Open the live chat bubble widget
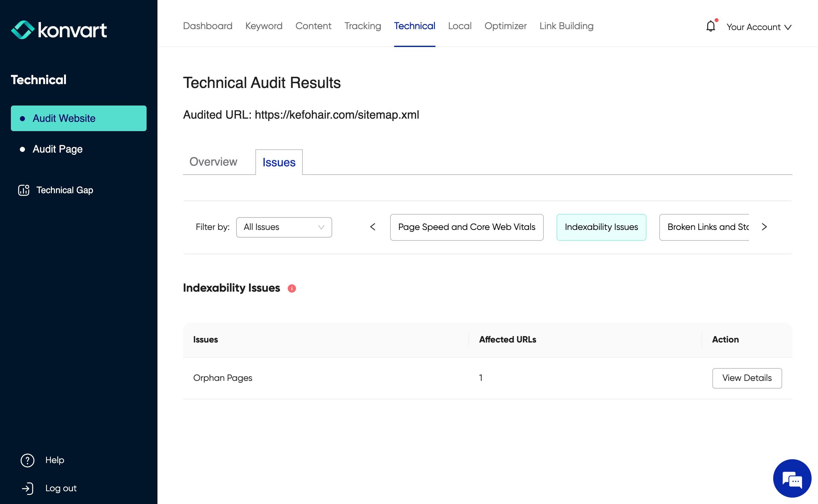Image resolution: width=818 pixels, height=504 pixels. coord(792,478)
